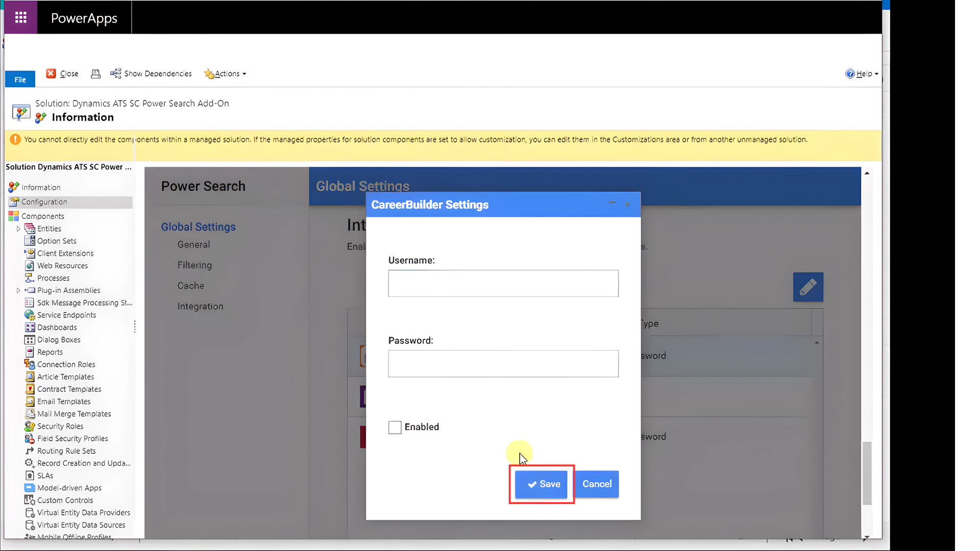
Task: Open the Cache settings section
Action: click(190, 286)
